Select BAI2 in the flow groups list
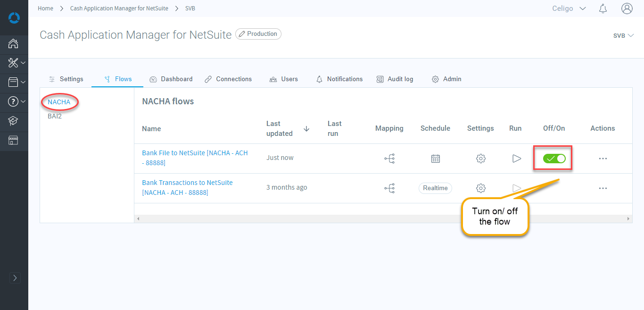Screen dimensions: 644x310 [x=55, y=116]
